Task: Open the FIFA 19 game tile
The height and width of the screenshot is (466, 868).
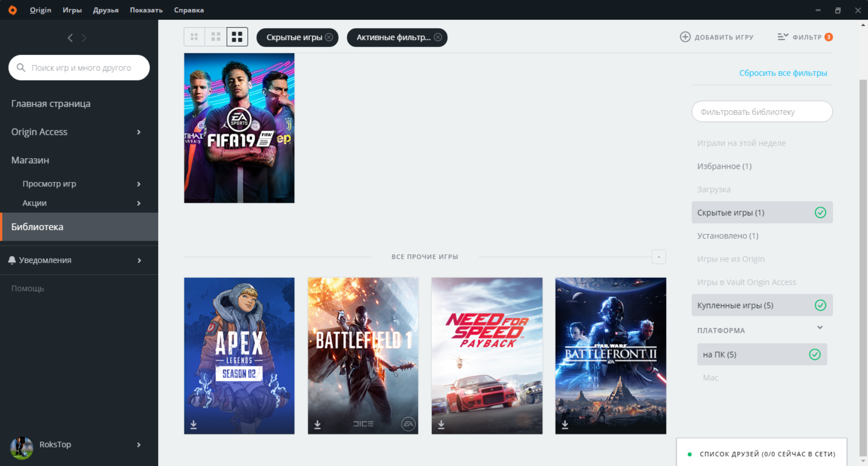Action: (x=239, y=128)
